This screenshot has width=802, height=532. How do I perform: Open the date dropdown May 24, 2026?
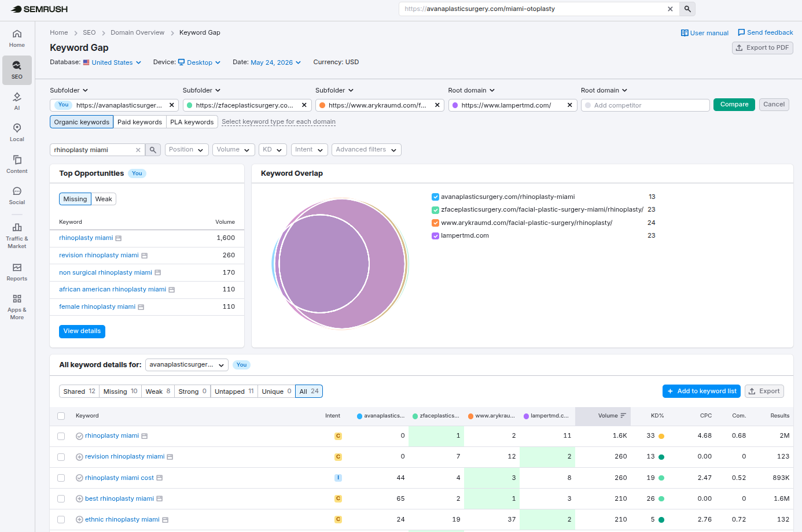275,62
